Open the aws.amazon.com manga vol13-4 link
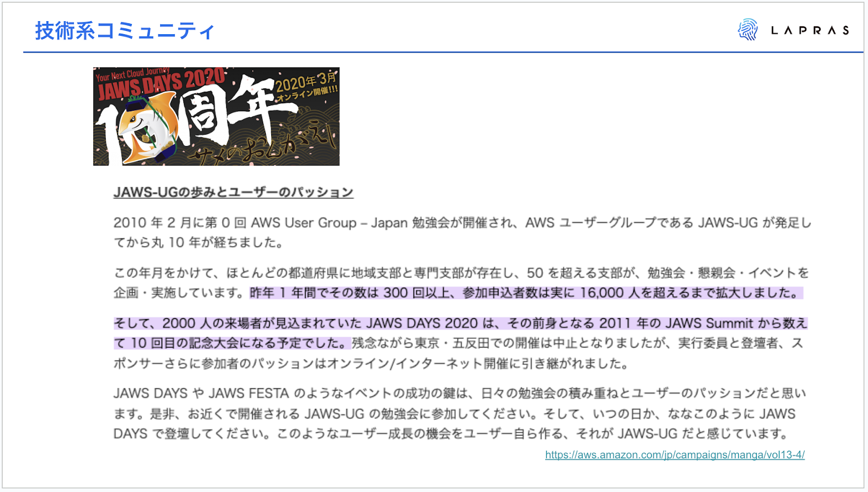Viewport: 868px width, 492px height. point(675,455)
